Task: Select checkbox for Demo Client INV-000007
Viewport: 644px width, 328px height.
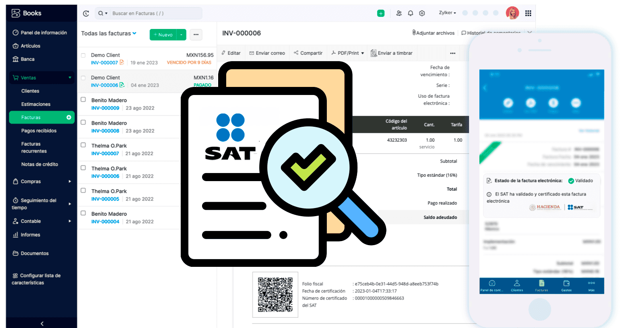Action: pos(83,56)
